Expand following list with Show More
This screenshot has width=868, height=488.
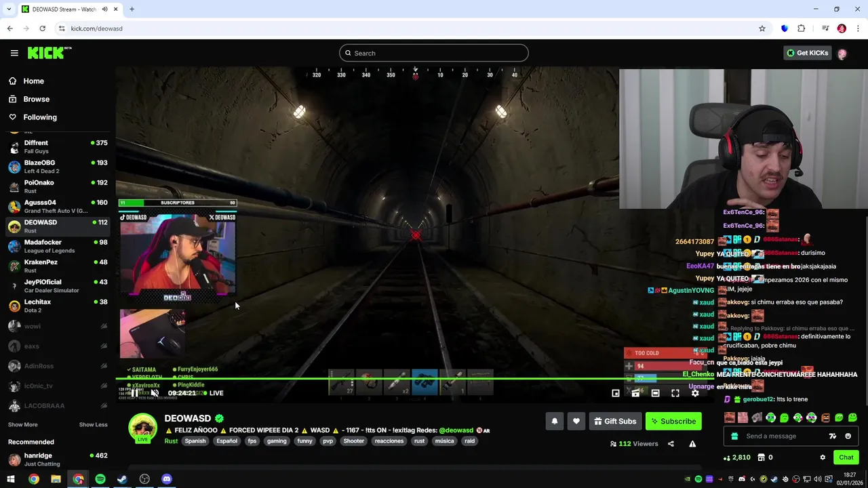click(x=22, y=424)
